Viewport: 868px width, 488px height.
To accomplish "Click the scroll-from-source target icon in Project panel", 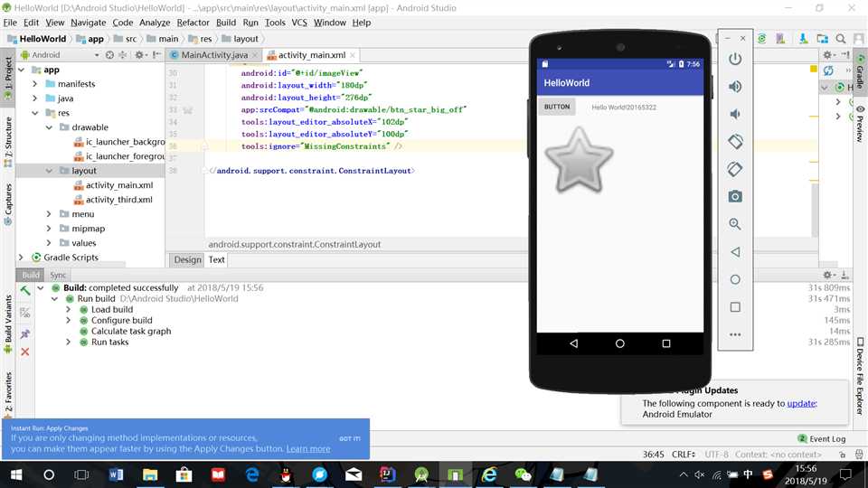I will pyautogui.click(x=109, y=55).
